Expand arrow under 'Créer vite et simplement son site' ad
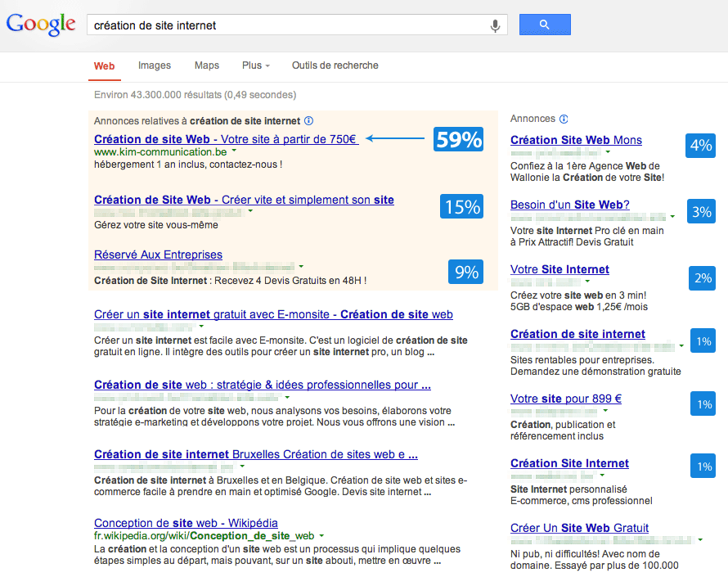The image size is (728, 577). (251, 211)
